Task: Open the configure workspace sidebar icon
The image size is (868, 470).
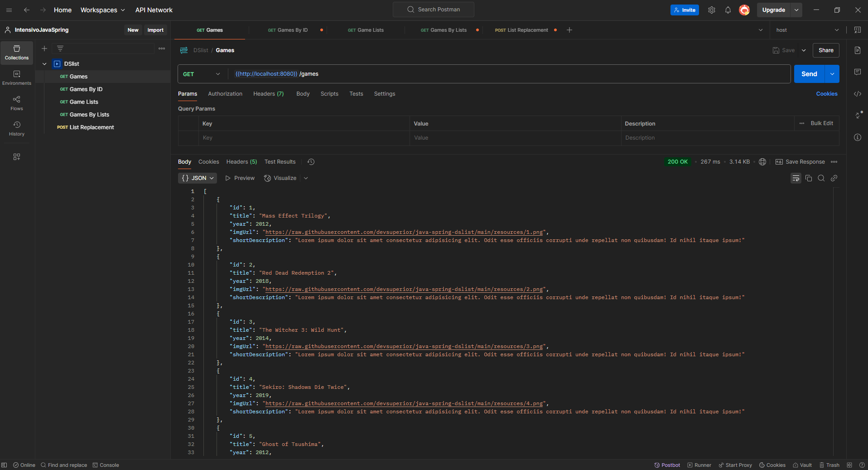Action: point(17,157)
